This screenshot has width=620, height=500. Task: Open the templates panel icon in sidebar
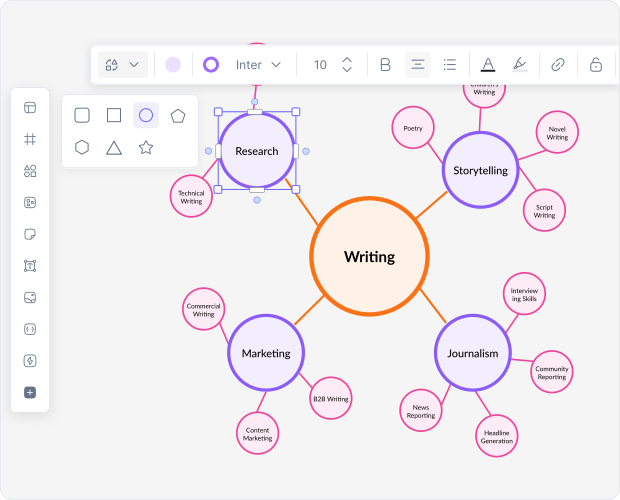(x=30, y=108)
